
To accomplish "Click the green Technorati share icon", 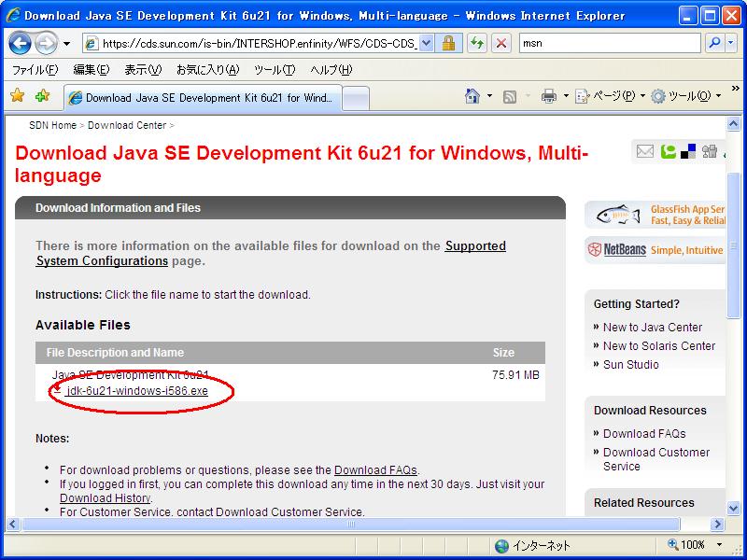I will click(668, 152).
